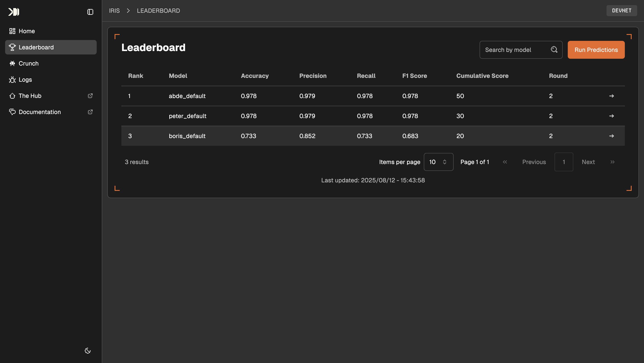The width and height of the screenshot is (644, 363).
Task: Expand details for peter_default with its arrow
Action: (612, 116)
